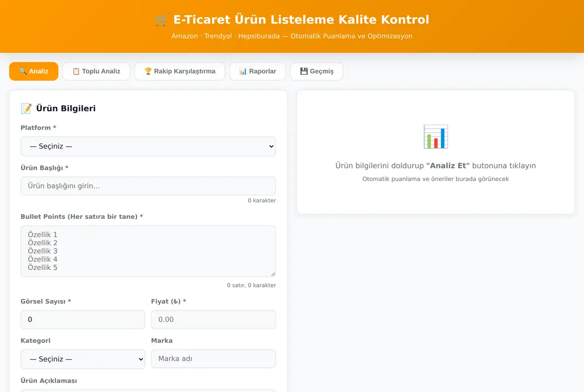584x392 pixels.
Task: Click the page title "E-Ticaret Ürün Listeleme Kalite Kontrol"
Action: click(x=301, y=20)
